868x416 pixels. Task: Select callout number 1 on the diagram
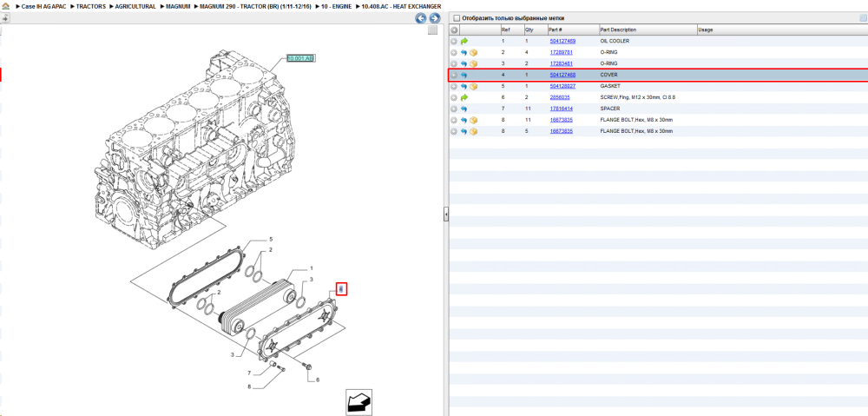pyautogui.click(x=311, y=267)
